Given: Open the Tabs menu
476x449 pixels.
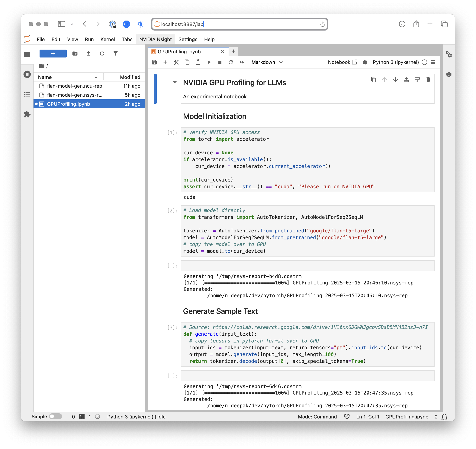Looking at the screenshot, I should click(x=127, y=39).
